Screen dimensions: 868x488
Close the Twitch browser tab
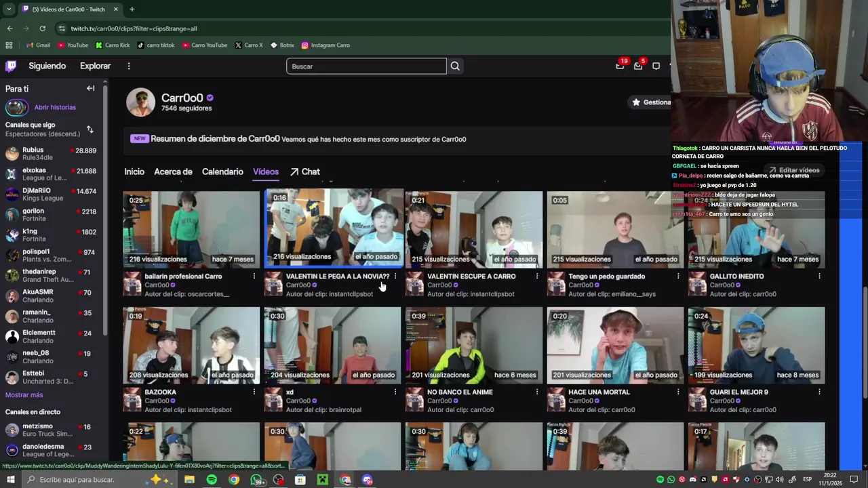[115, 9]
